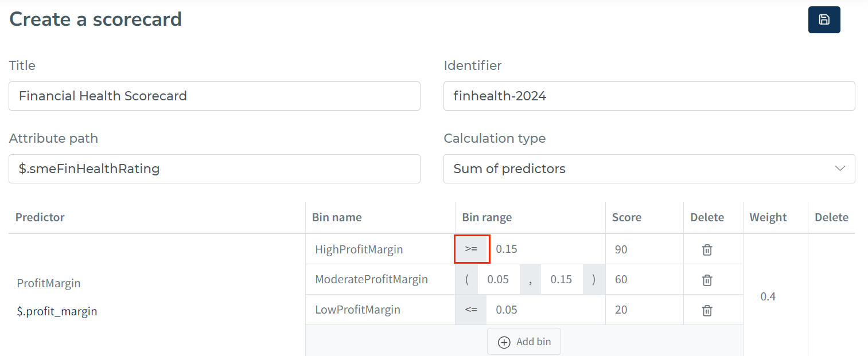This screenshot has height=356, width=868.
Task: Click the $.profit_margin predictor path
Action: [x=57, y=312]
